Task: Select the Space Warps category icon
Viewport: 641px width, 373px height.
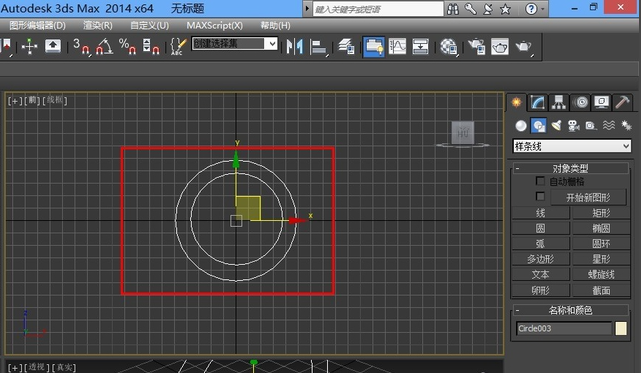Action: (609, 126)
